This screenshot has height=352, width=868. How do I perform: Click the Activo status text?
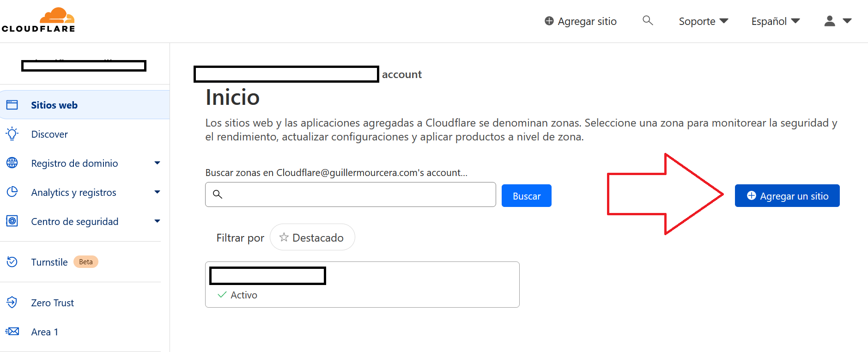(244, 295)
